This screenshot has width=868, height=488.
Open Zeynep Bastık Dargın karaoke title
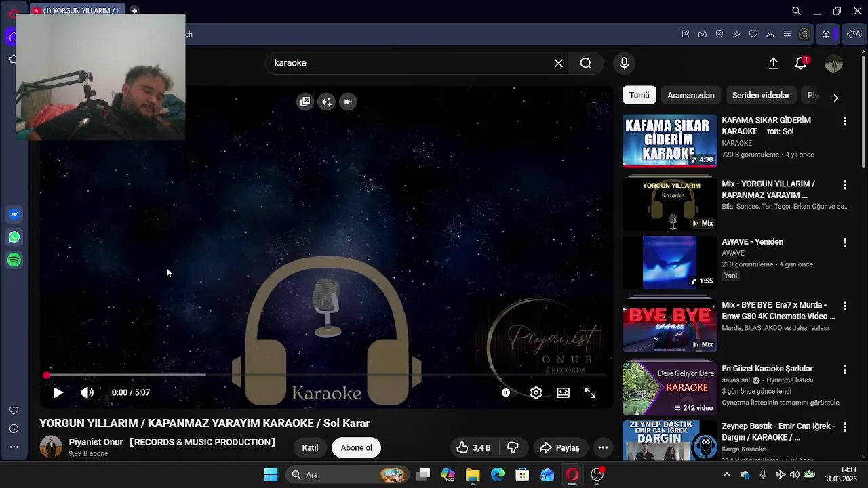click(x=778, y=432)
